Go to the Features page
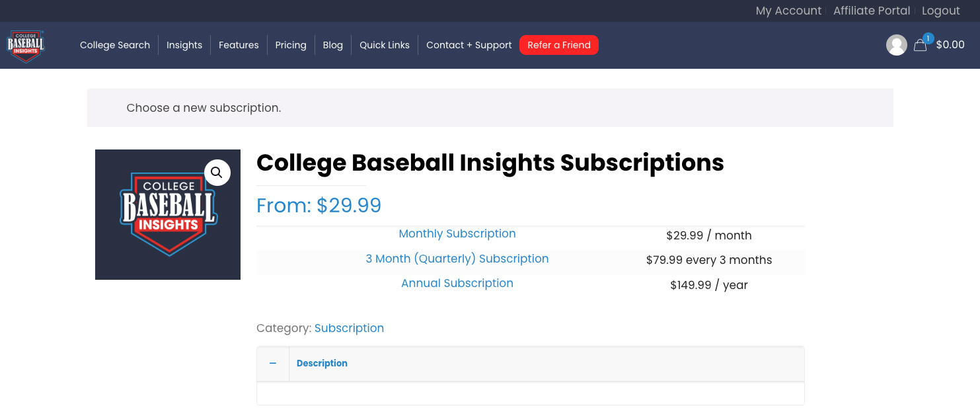980x420 pixels. pyautogui.click(x=239, y=45)
